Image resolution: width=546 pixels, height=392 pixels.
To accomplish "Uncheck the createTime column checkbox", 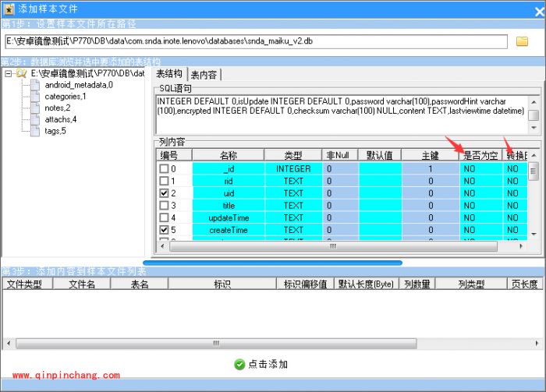I will [164, 230].
